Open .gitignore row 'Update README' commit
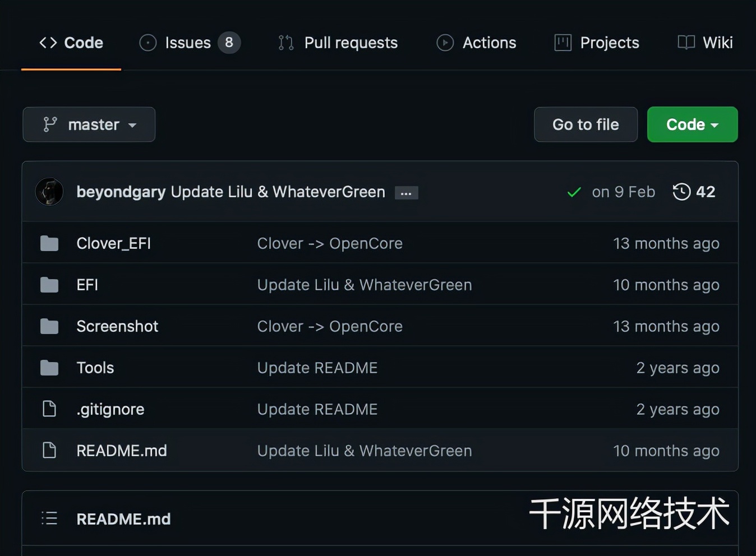This screenshot has height=556, width=756. pyautogui.click(x=317, y=409)
